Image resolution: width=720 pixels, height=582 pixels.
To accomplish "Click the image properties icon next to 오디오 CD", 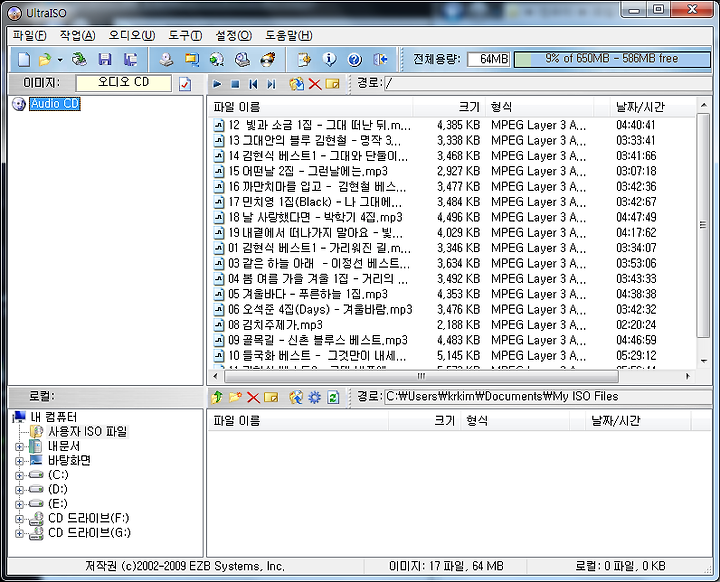I will [185, 84].
